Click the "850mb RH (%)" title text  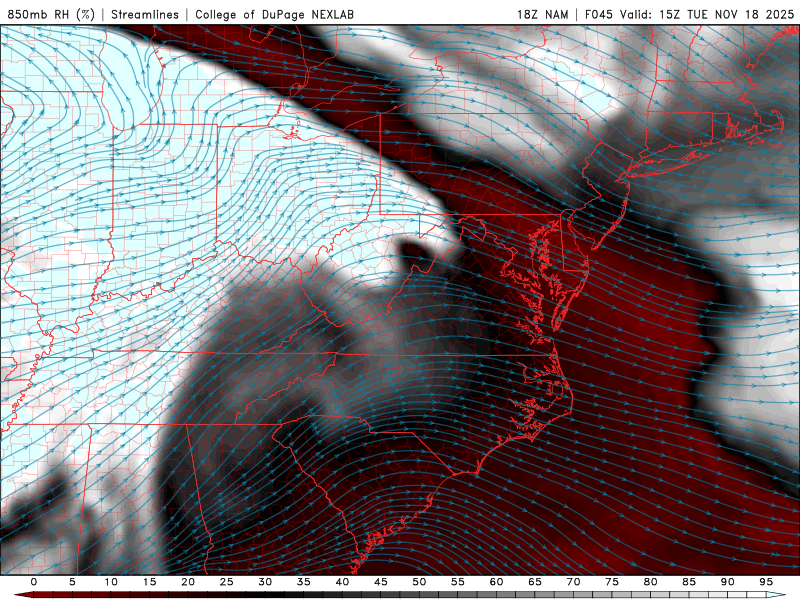[51, 14]
